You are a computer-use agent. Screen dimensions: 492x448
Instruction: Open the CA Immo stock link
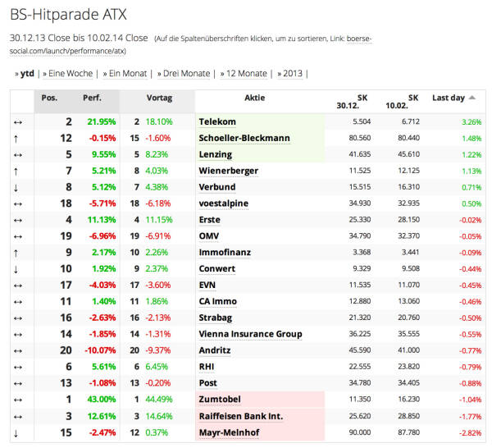click(218, 301)
